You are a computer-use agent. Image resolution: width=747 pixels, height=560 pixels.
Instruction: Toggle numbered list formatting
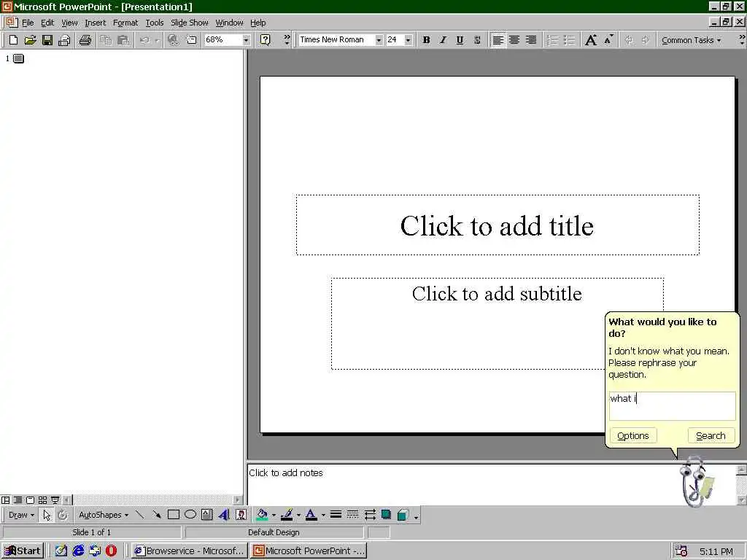(552, 40)
